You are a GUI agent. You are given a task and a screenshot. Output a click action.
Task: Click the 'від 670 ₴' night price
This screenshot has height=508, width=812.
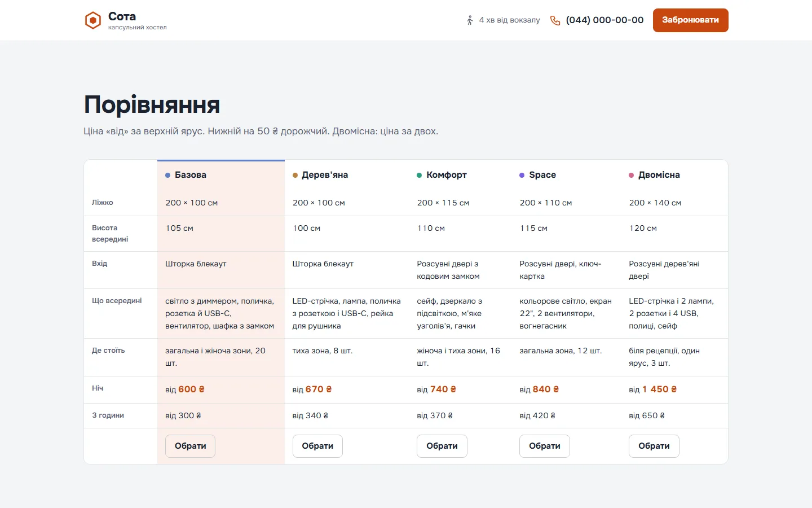tap(312, 389)
